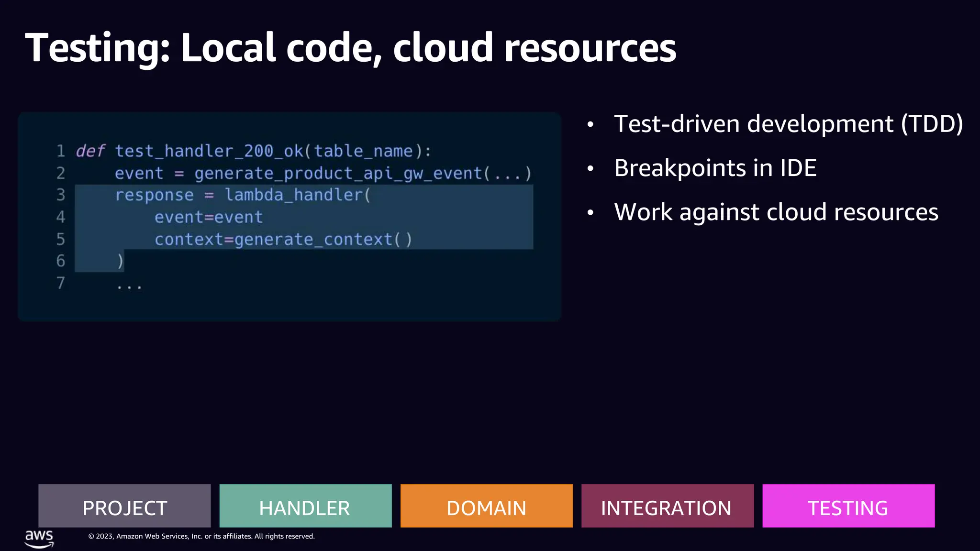Image resolution: width=980 pixels, height=551 pixels.
Task: Click closing parenthesis on line 6
Action: click(x=120, y=261)
